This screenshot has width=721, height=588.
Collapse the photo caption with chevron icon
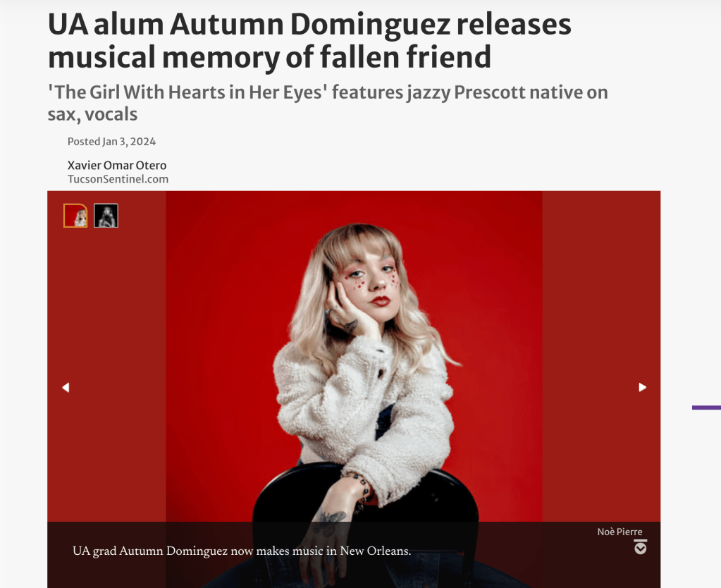[x=640, y=547]
